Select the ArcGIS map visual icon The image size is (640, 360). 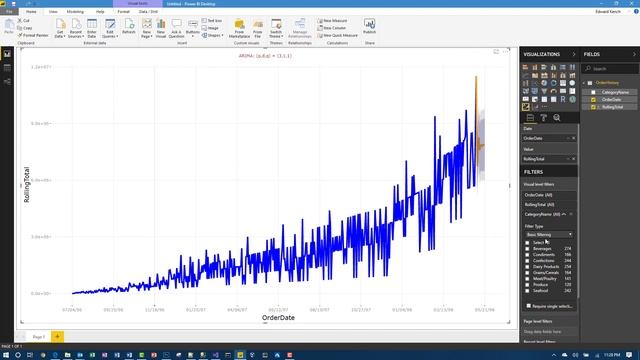coord(572,99)
